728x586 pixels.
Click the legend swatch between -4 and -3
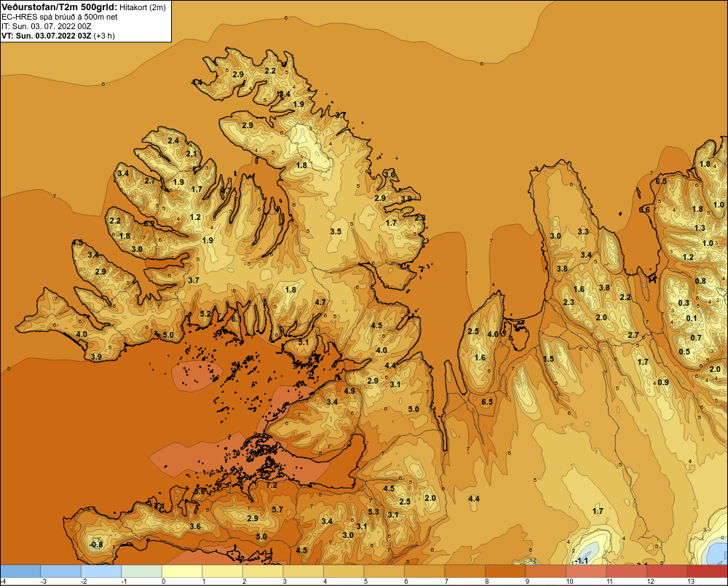20,571
